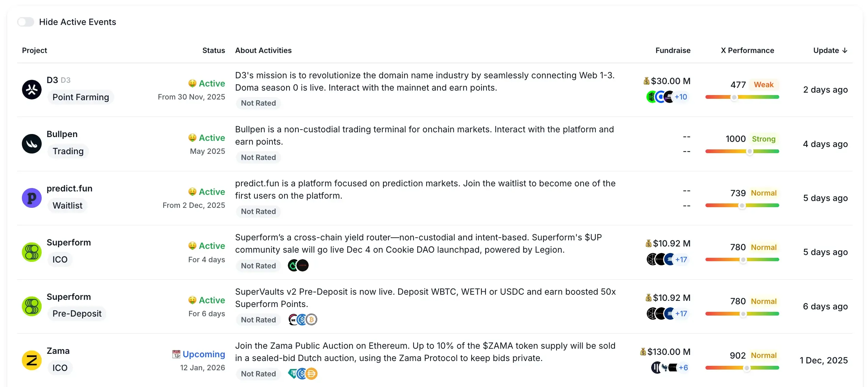Image resolution: width=868 pixels, height=387 pixels.
Task: Click the Not Rated badge on Zama row
Action: pyautogui.click(x=258, y=374)
